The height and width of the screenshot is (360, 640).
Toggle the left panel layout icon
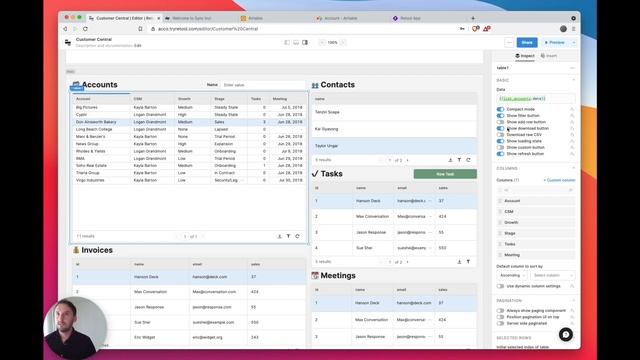(287, 42)
